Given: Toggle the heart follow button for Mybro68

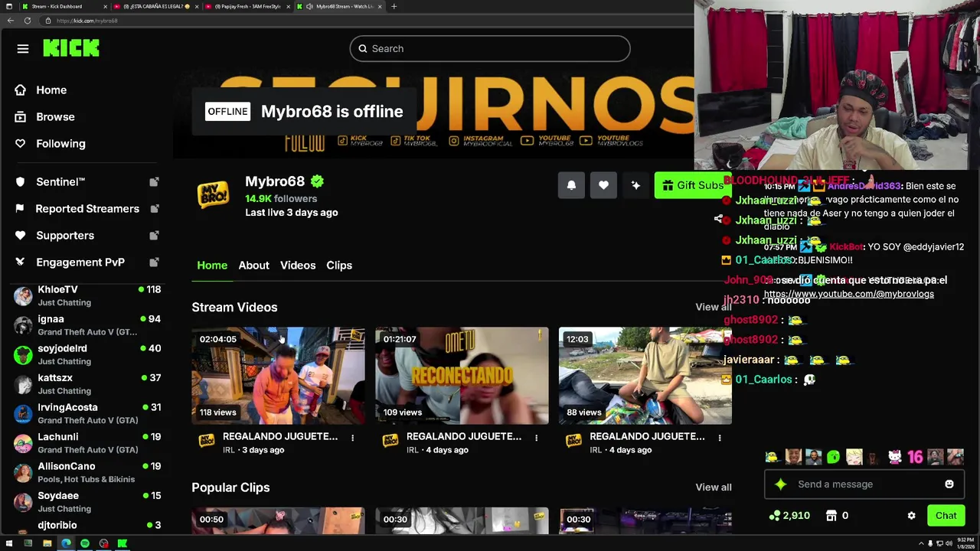Looking at the screenshot, I should point(603,185).
